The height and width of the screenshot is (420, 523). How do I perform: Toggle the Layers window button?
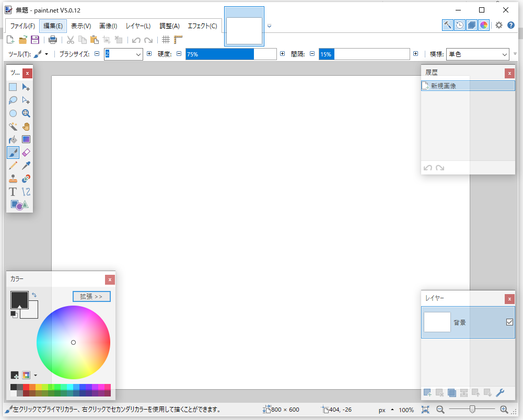tap(472, 25)
